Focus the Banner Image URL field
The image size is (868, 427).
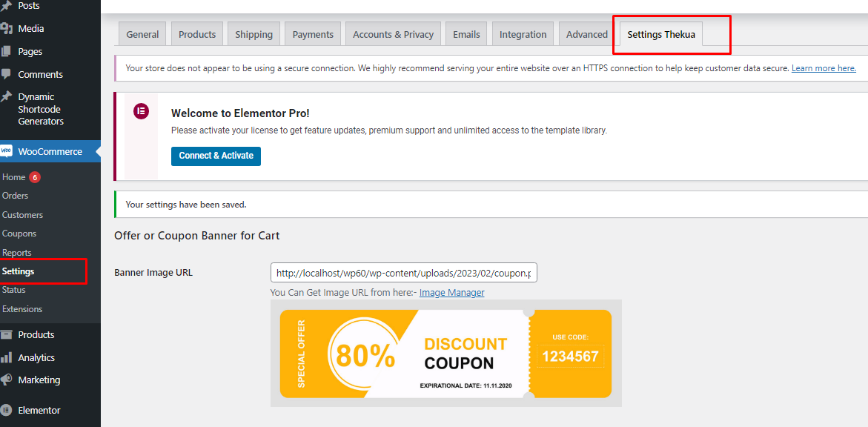(403, 273)
